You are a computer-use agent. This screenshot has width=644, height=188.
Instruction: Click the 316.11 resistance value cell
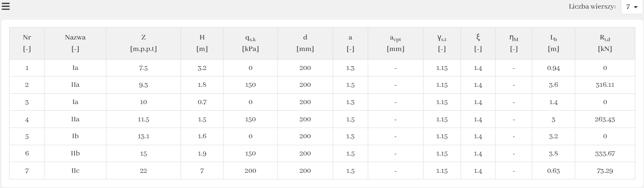point(605,85)
